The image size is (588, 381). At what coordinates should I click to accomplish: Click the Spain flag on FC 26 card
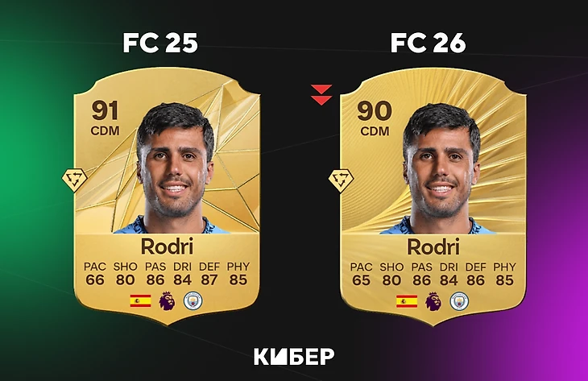coord(407,301)
